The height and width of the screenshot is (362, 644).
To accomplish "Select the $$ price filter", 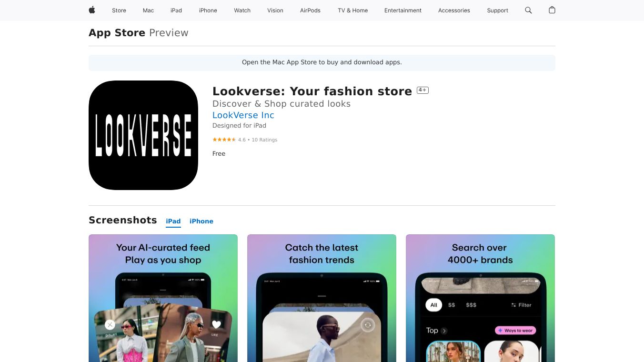I will pyautogui.click(x=452, y=305).
